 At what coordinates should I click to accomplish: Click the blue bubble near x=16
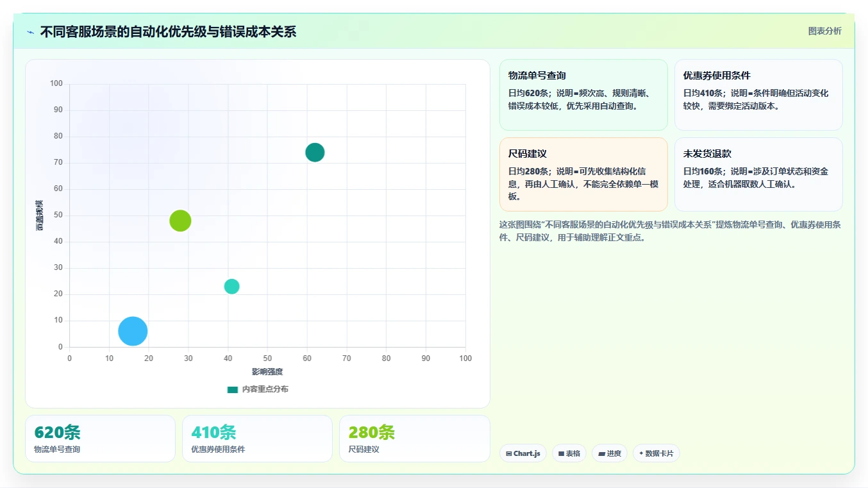(133, 332)
